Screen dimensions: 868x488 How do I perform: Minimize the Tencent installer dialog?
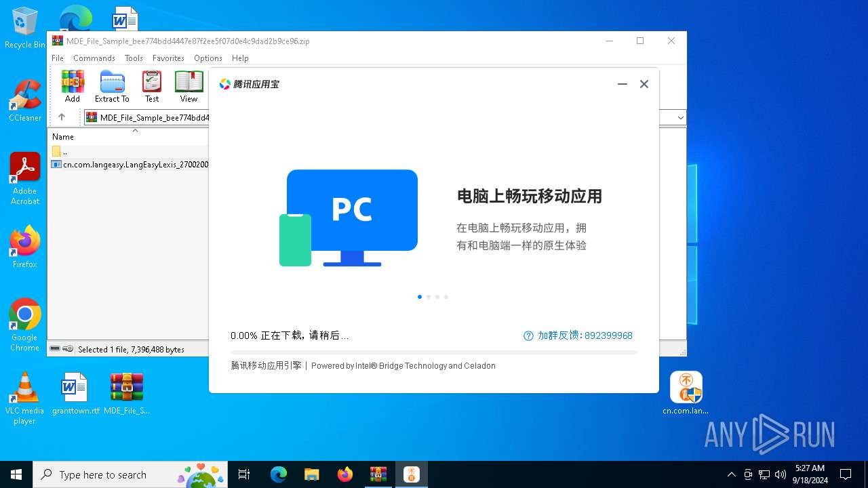tap(622, 84)
